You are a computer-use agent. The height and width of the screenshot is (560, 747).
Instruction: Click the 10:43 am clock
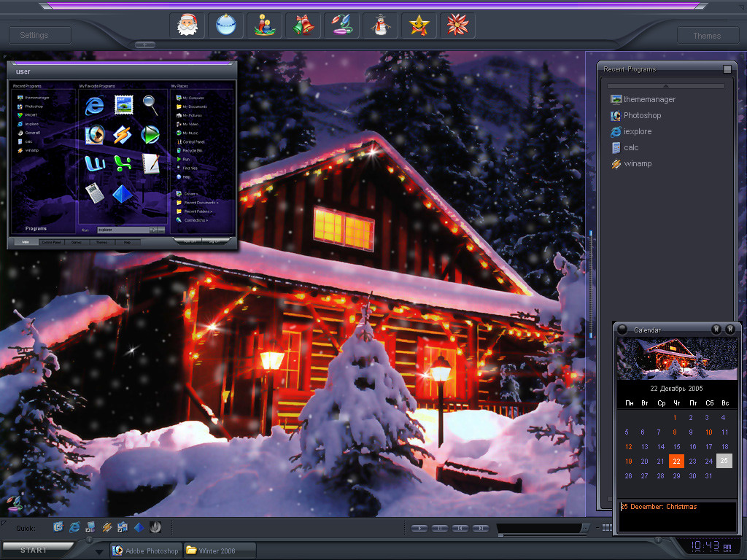click(x=711, y=547)
